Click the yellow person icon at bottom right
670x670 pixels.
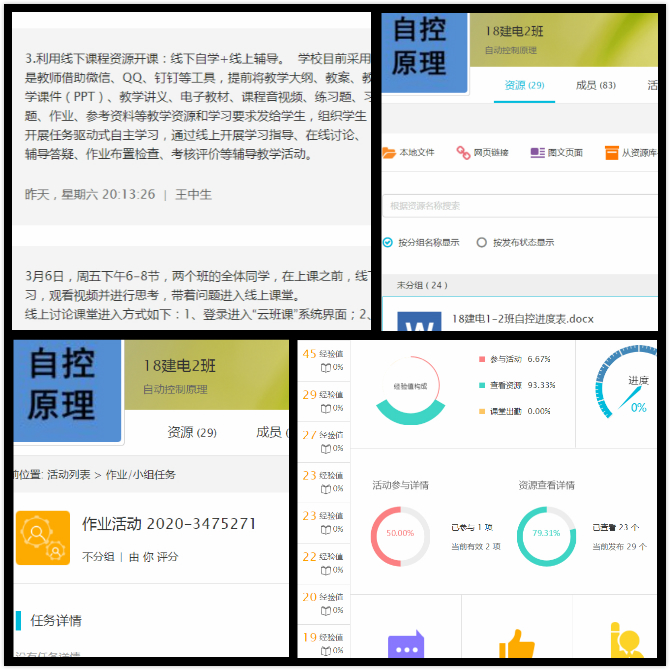(x=626, y=643)
